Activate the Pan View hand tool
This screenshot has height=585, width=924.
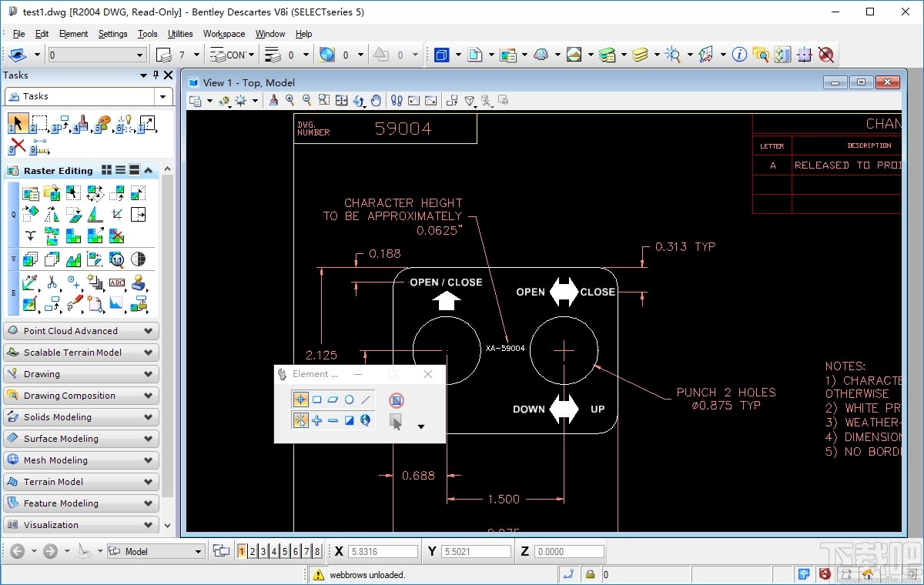tap(376, 100)
